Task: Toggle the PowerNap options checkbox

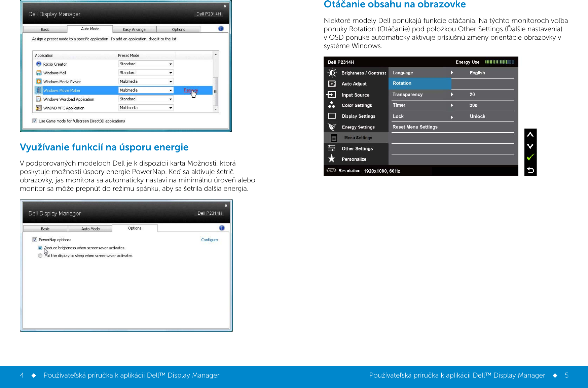Action: tap(35, 240)
